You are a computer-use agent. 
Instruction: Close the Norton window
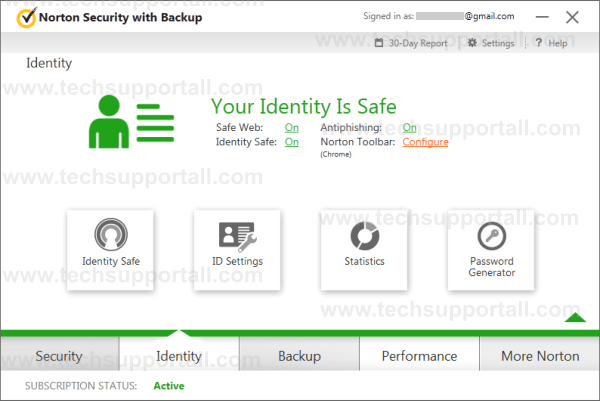[572, 17]
